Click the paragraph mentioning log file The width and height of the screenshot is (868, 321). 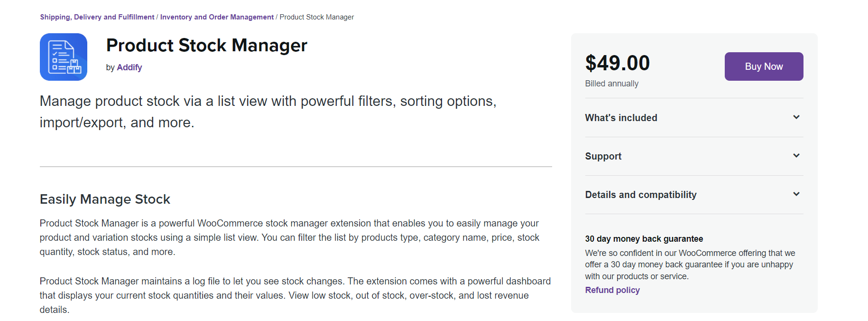pyautogui.click(x=295, y=295)
